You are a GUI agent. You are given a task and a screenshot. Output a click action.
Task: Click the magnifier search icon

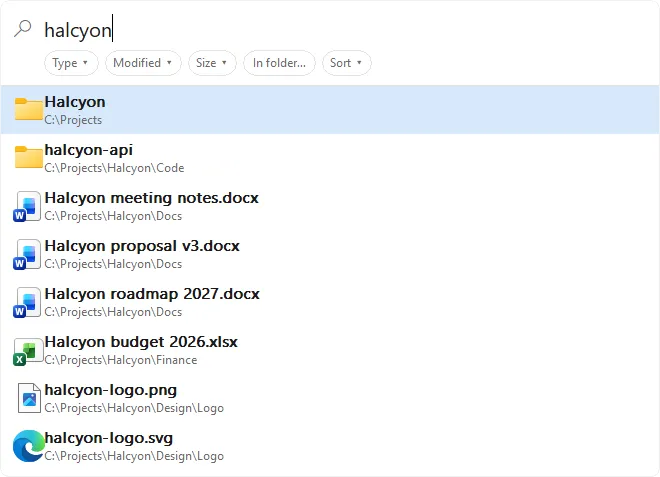(23, 29)
